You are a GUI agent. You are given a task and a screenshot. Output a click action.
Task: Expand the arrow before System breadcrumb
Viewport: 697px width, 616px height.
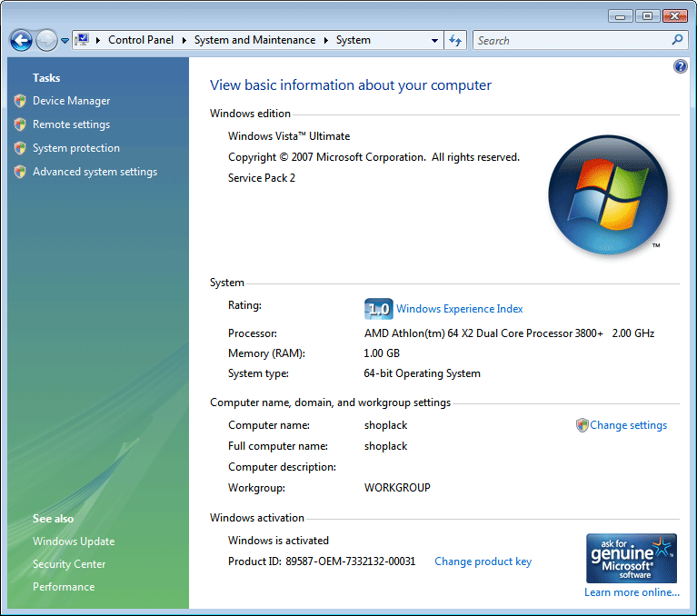326,41
